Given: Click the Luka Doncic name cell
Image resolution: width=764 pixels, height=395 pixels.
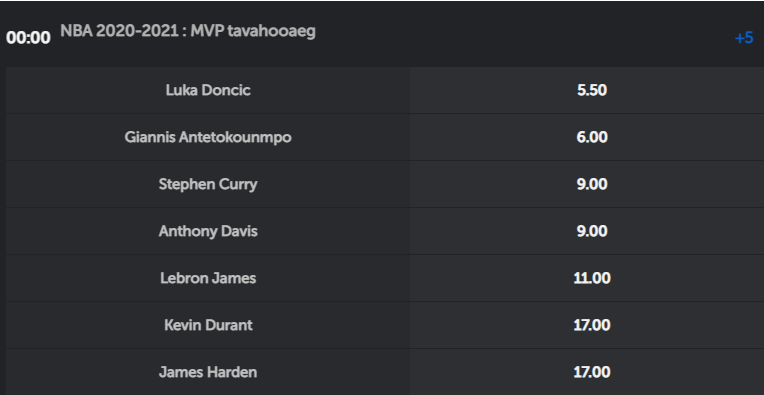Looking at the screenshot, I should pyautogui.click(x=208, y=90).
